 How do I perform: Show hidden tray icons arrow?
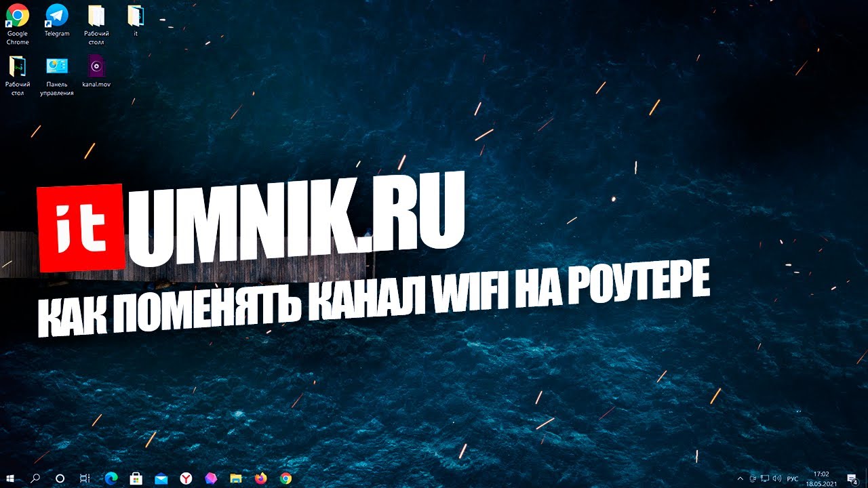(741, 479)
